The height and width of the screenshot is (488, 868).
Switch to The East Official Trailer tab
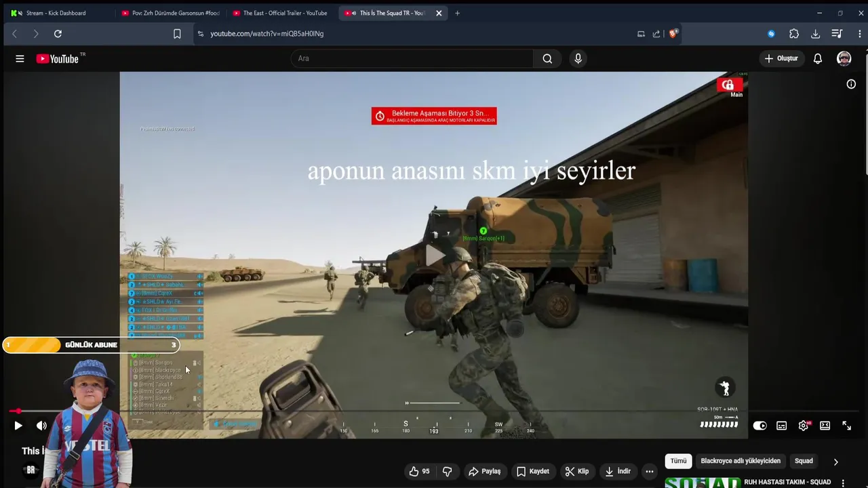[x=281, y=13]
